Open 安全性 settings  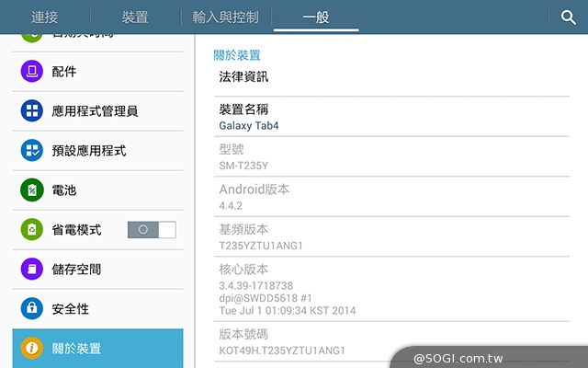click(x=98, y=308)
